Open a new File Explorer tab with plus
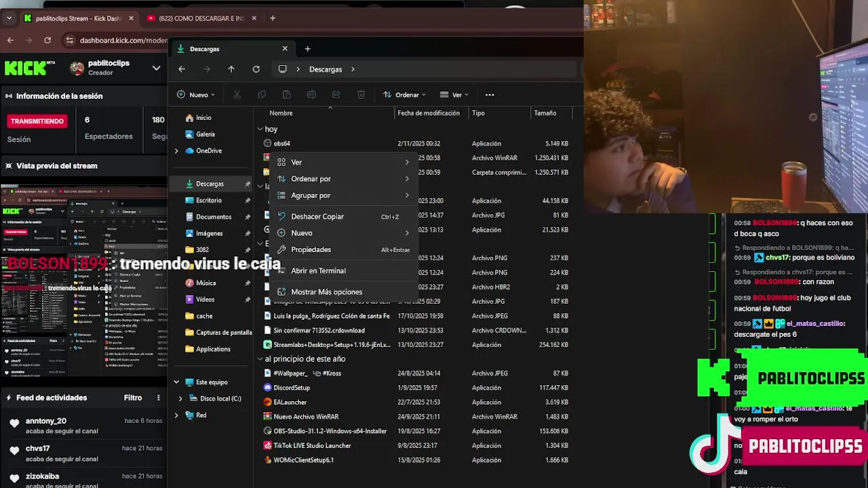The width and height of the screenshot is (868, 488). point(307,49)
